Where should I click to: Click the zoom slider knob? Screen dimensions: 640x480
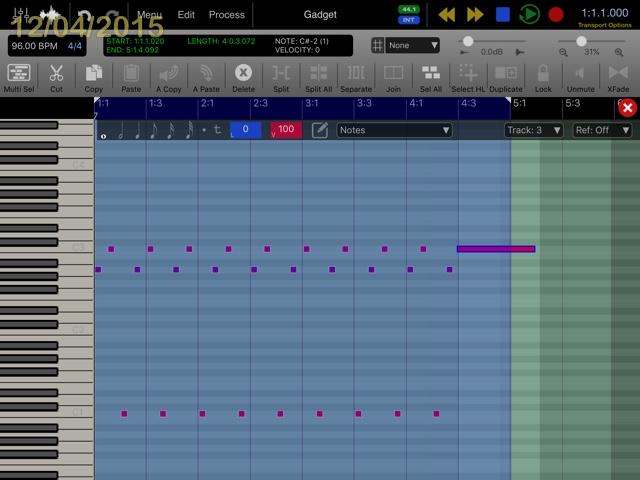(x=581, y=41)
